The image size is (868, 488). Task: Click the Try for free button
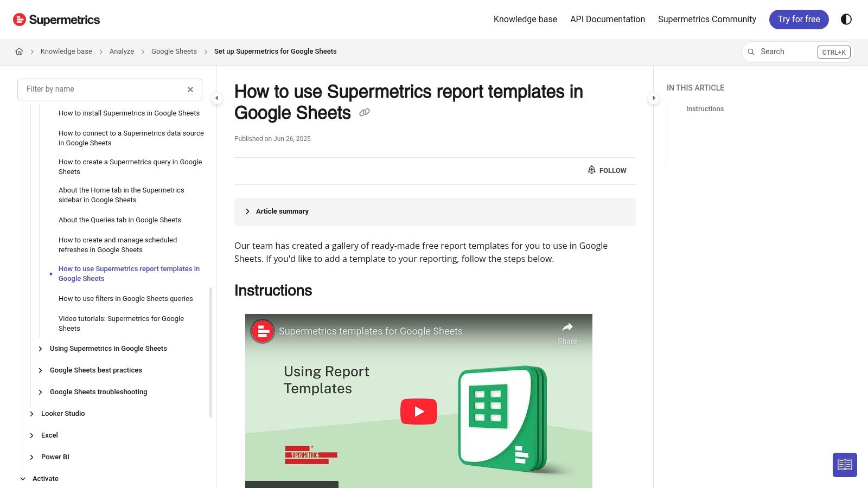[799, 19]
